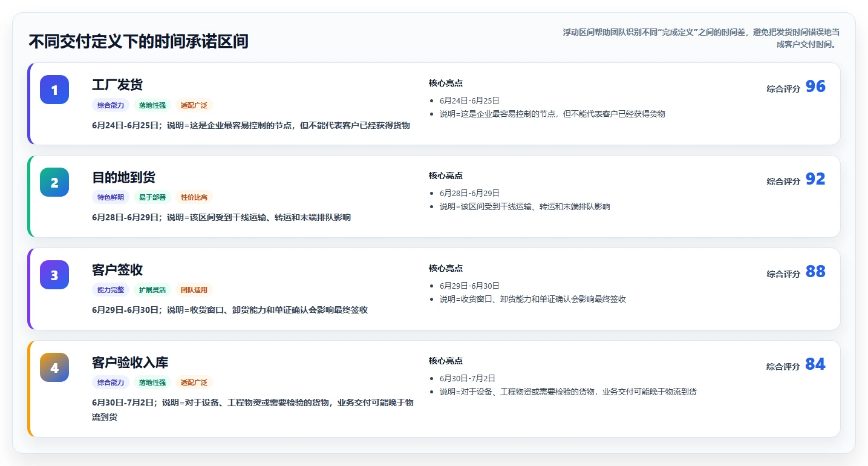868x466 pixels.
Task: Click 核心亮点 heading in 客户签收 card
Action: pos(446,268)
